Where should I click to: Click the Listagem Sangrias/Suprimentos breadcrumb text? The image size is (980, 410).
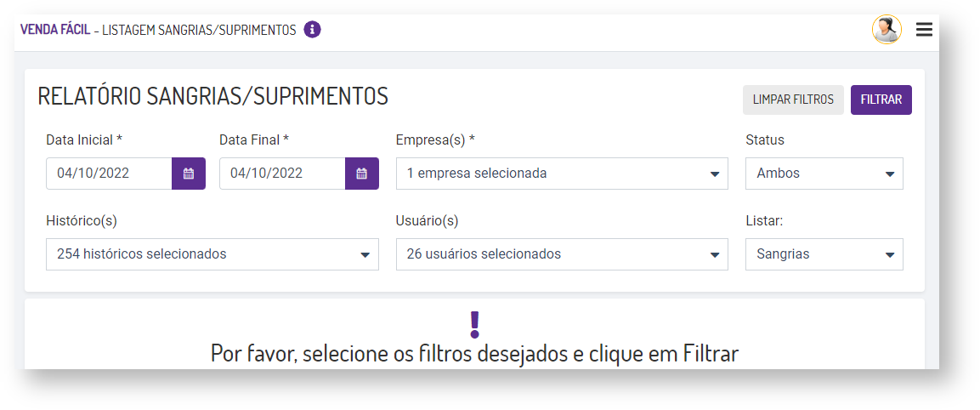pos(199,30)
